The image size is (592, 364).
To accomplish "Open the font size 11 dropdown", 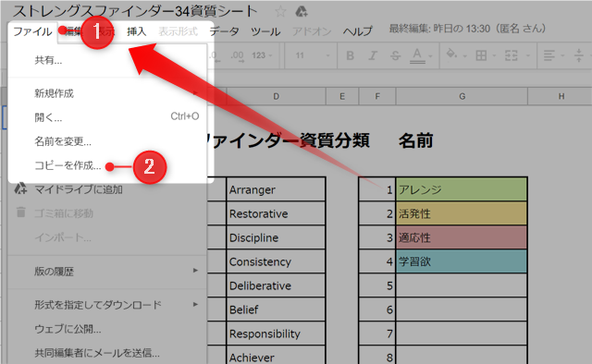I will tap(313, 55).
